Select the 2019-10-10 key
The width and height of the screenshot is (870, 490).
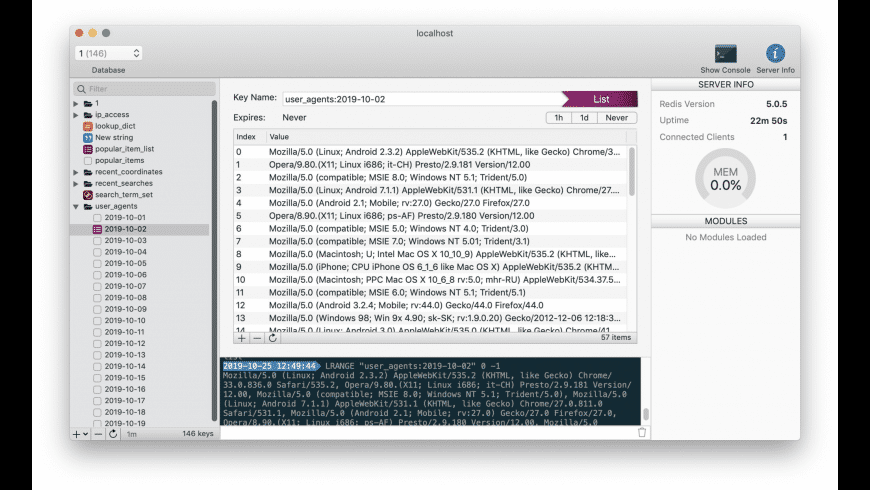(125, 321)
